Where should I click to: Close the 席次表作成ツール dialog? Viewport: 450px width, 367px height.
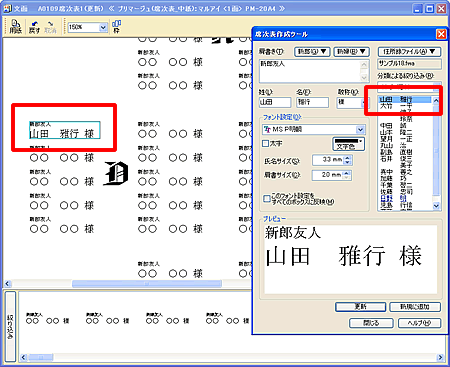point(441,34)
